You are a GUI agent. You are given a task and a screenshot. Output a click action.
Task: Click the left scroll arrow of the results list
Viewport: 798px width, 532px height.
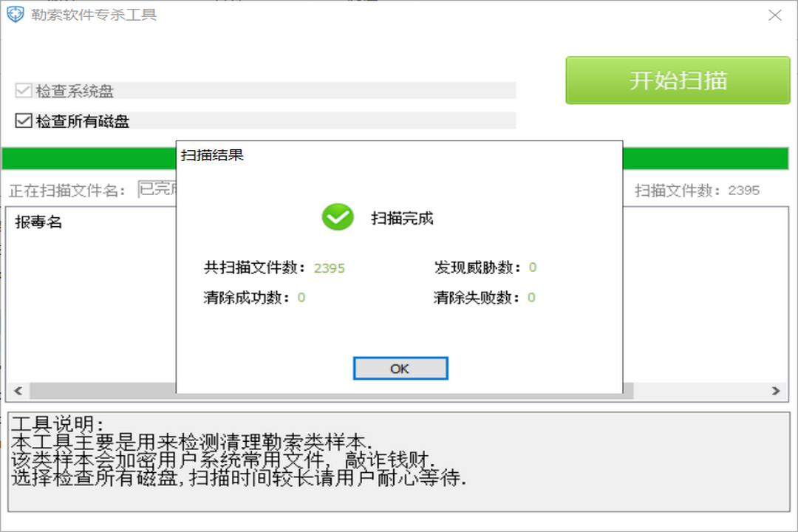[x=18, y=391]
